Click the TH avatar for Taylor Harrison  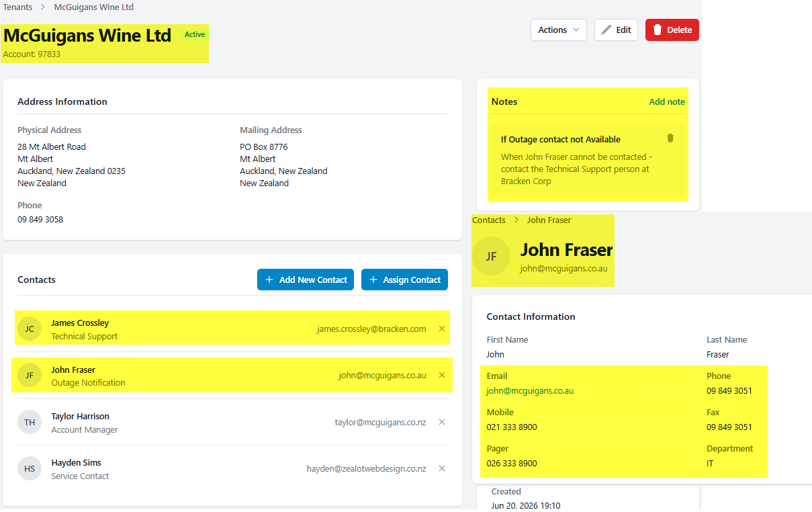tap(30, 422)
